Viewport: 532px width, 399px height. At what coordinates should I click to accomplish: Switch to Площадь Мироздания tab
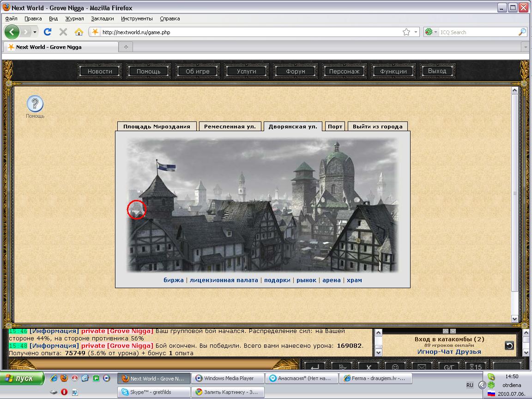coord(157,126)
